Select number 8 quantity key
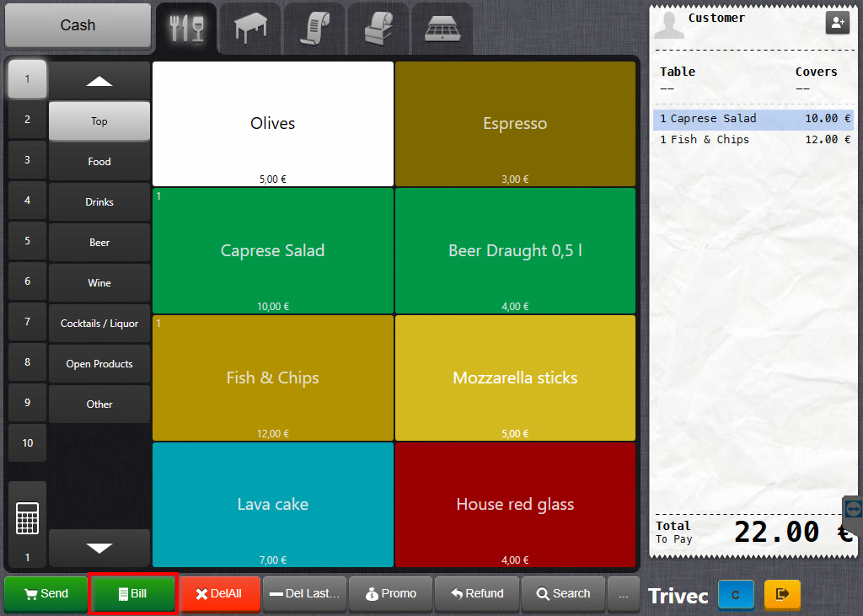Screen dimensions: 863x616 [x=28, y=362]
